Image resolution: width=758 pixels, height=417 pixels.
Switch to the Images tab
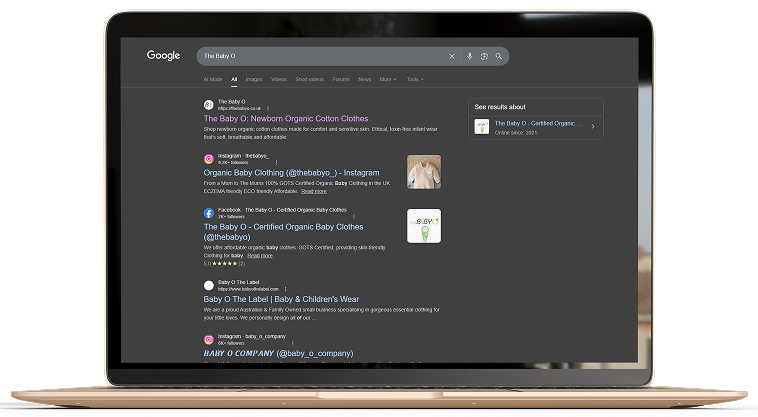tap(254, 79)
